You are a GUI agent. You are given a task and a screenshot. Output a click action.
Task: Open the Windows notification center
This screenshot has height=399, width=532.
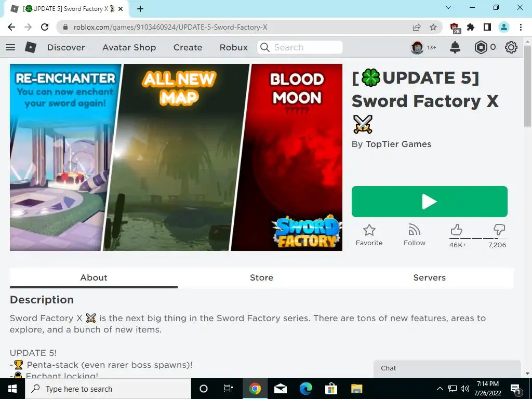tap(516, 389)
